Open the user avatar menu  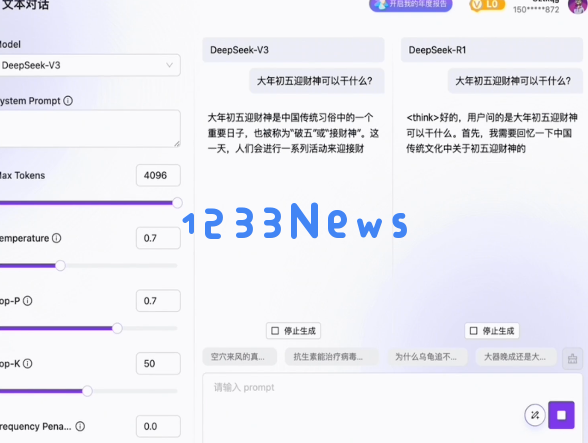pyautogui.click(x=578, y=6)
